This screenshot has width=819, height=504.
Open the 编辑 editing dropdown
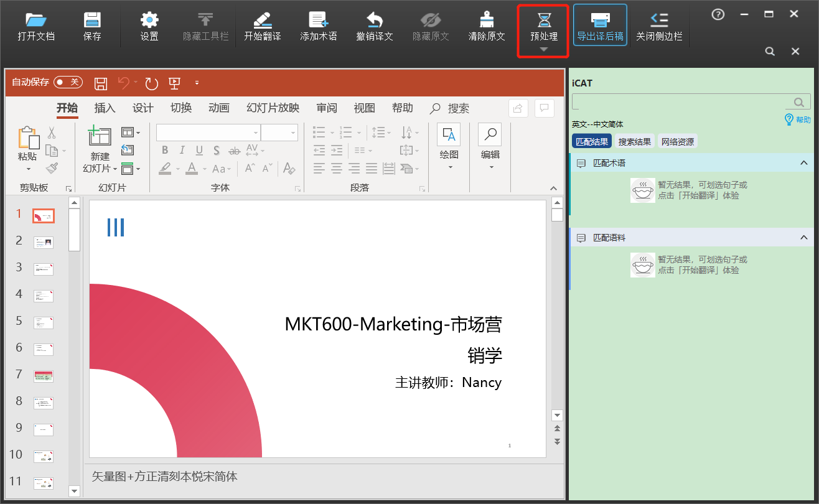[x=490, y=147]
